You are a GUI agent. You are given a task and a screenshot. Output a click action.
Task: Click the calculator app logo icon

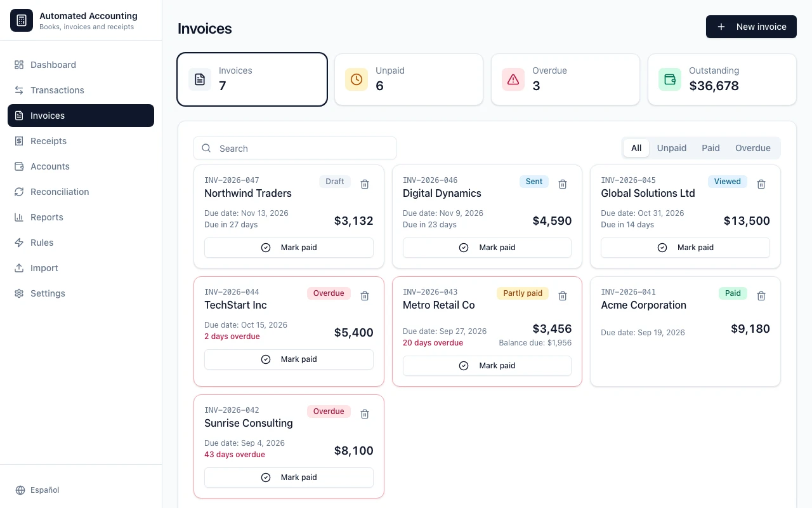[22, 20]
